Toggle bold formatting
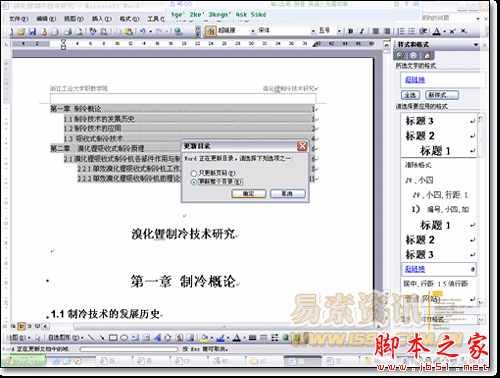The image size is (500, 378). coord(350,31)
